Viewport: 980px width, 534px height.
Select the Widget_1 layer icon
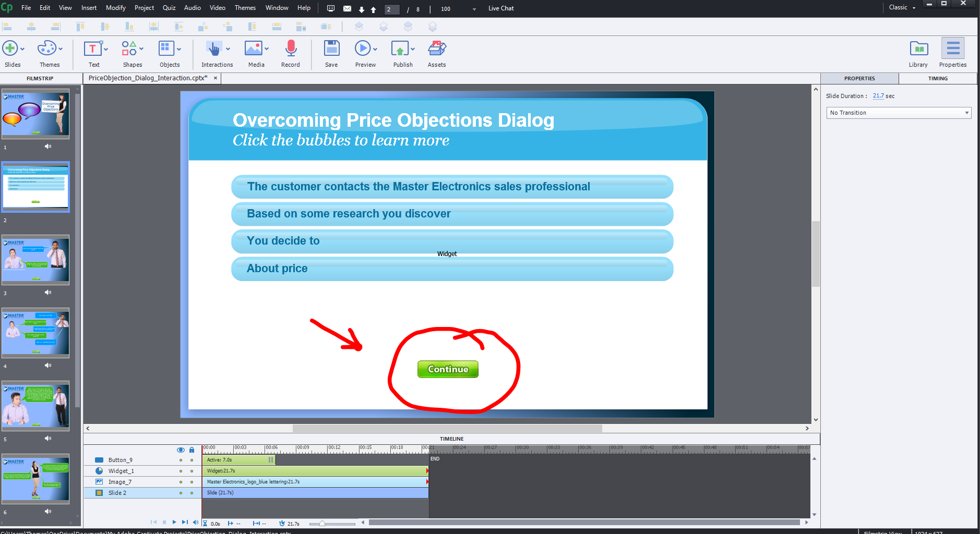pyautogui.click(x=99, y=471)
